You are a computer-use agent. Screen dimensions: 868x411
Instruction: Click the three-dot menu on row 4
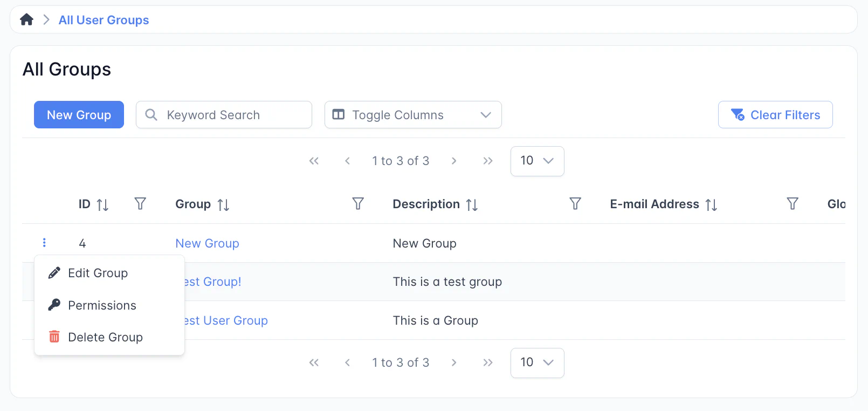pyautogui.click(x=44, y=243)
